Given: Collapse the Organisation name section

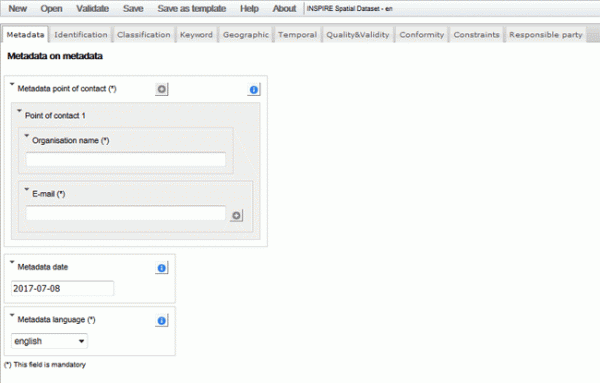Looking at the screenshot, I should [26, 136].
